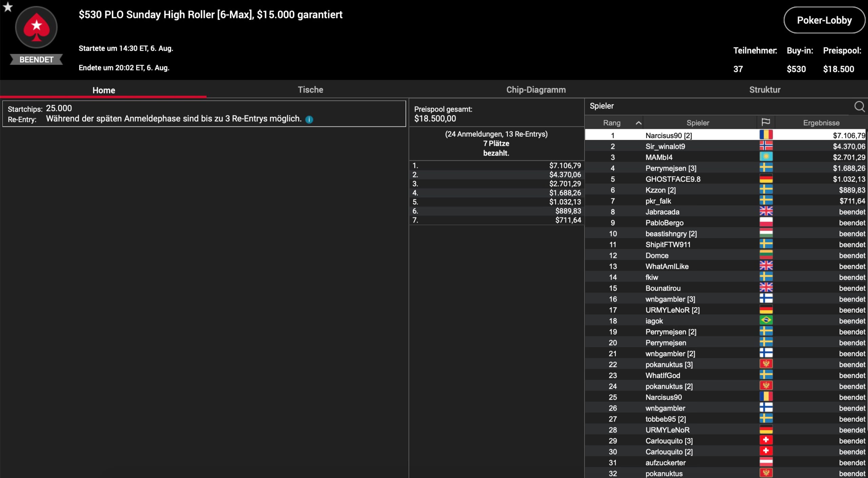Image resolution: width=868 pixels, height=478 pixels.
Task: Sort by Spieler column header
Action: click(x=697, y=123)
